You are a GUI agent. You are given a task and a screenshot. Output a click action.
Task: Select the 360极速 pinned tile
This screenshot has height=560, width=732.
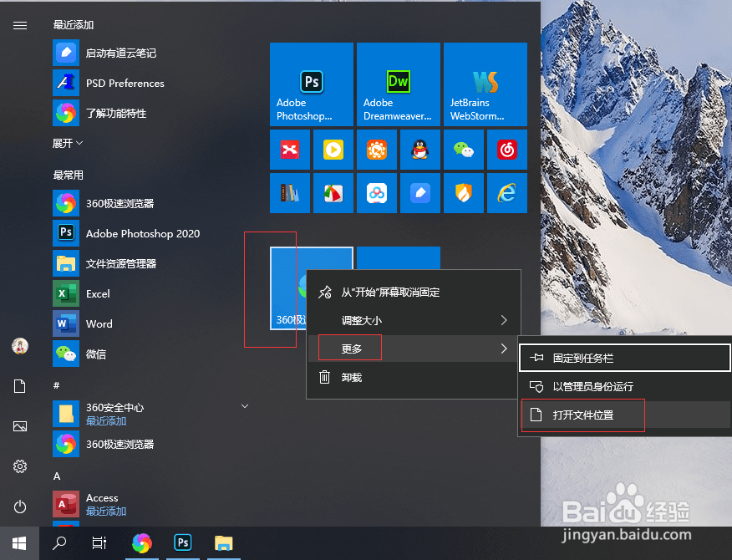coord(288,288)
